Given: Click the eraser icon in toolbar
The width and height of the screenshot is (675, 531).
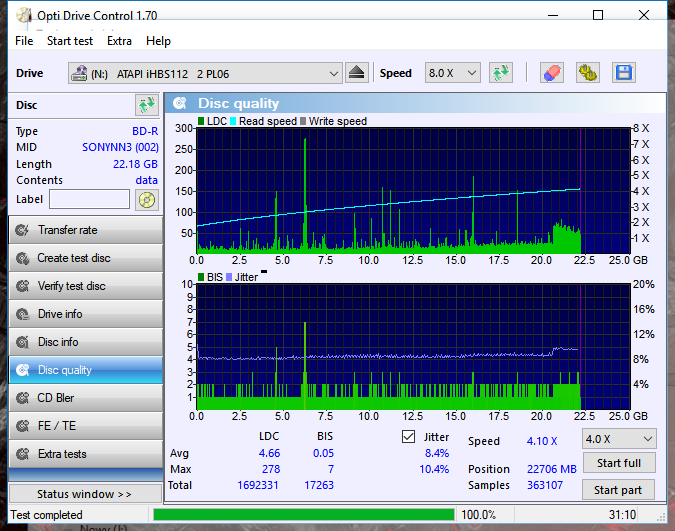Looking at the screenshot, I should tap(552, 73).
